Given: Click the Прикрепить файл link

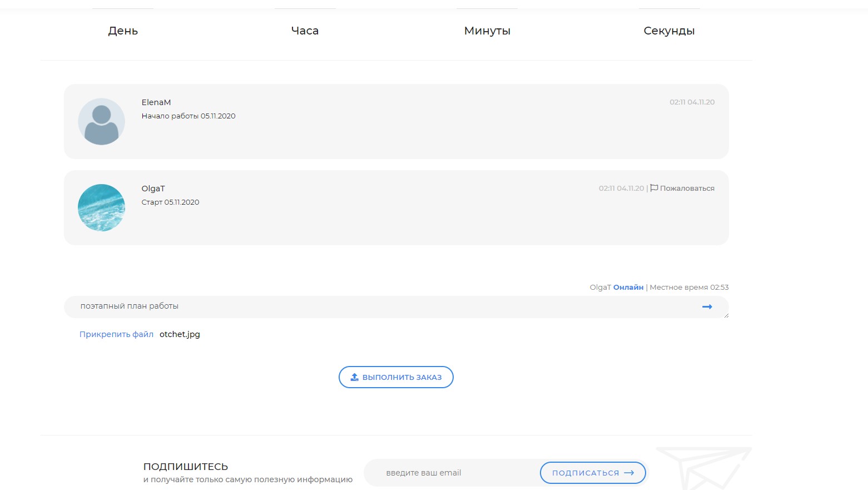Looking at the screenshot, I should click(116, 334).
